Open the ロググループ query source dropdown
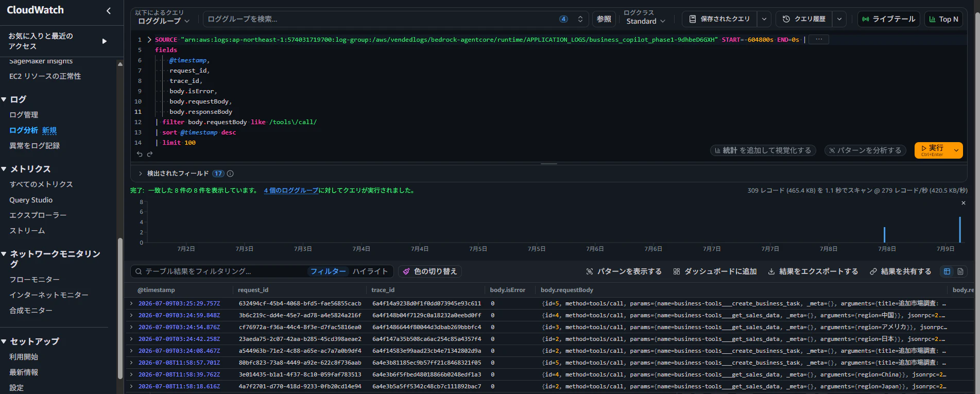The image size is (980, 394). point(164,21)
